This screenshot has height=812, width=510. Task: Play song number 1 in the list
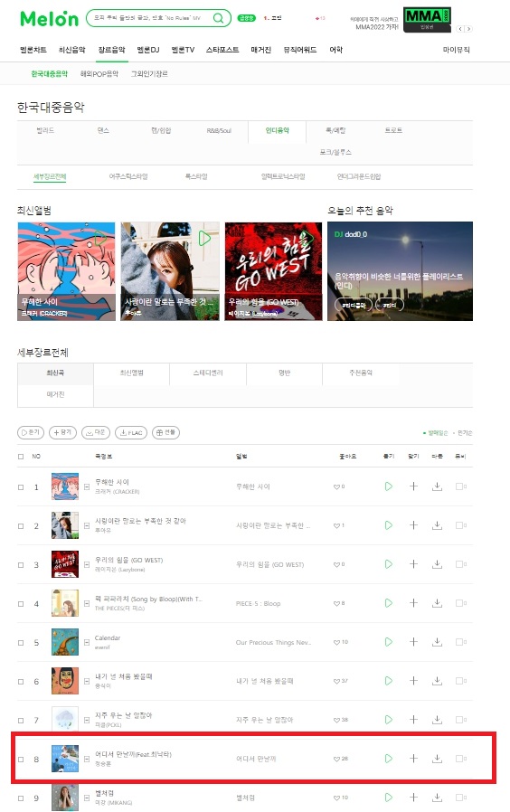pos(388,486)
